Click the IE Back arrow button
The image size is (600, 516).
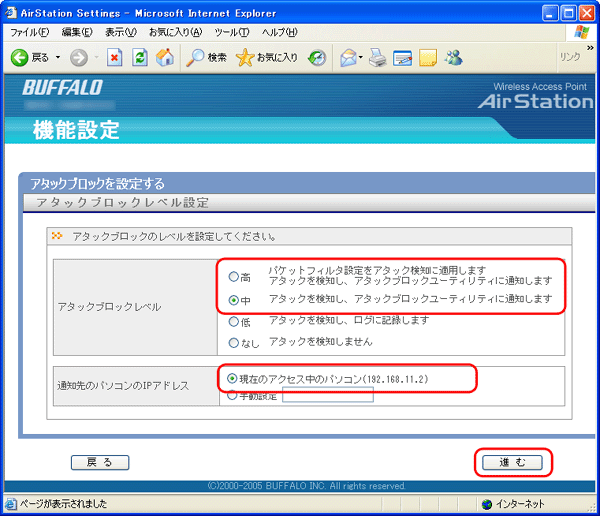pyautogui.click(x=20, y=57)
